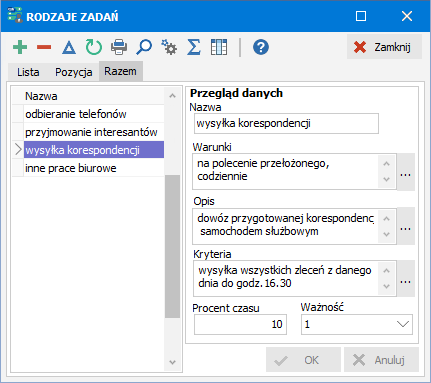431x383 pixels.
Task: Delete the record using red minus icon
Action: (x=44, y=47)
